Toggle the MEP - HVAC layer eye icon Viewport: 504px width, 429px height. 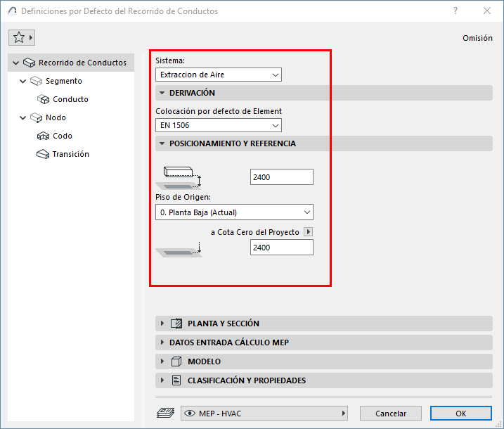190,414
